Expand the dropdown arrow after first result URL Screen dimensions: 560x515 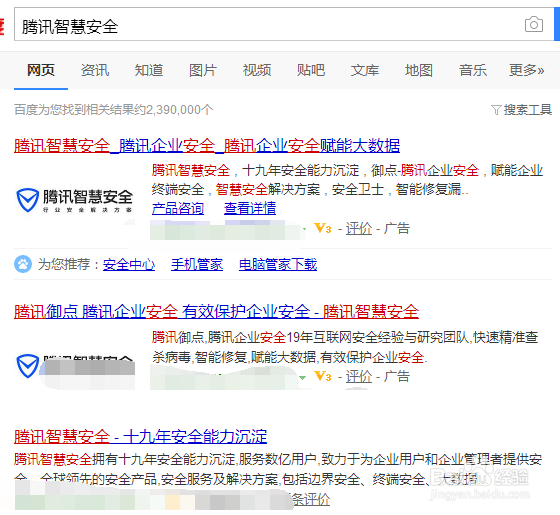tap(304, 229)
